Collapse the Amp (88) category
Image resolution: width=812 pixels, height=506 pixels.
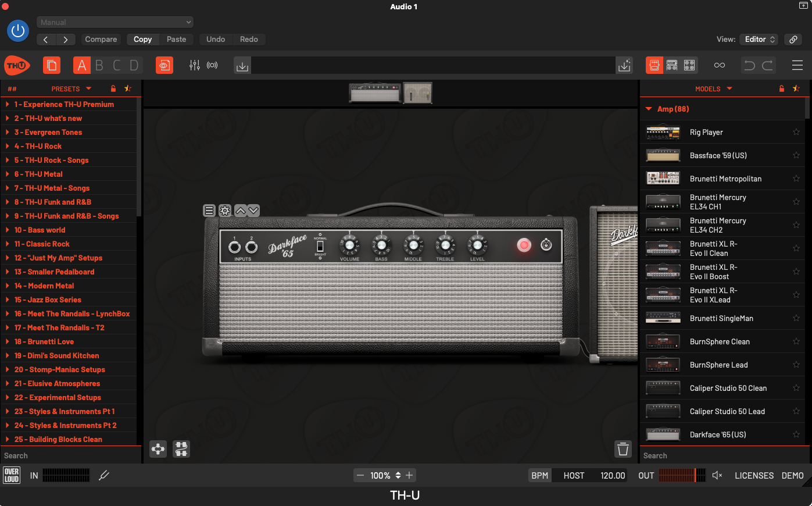[649, 109]
